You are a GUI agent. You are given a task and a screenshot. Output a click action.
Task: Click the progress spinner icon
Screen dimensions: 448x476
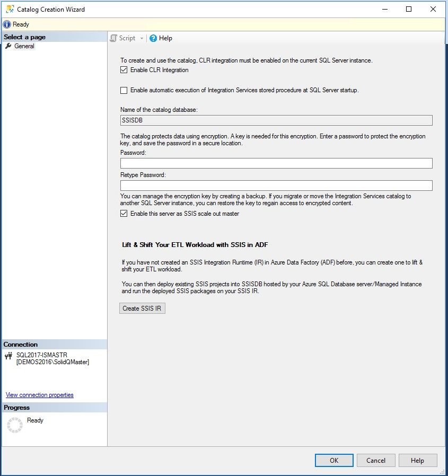click(x=15, y=425)
